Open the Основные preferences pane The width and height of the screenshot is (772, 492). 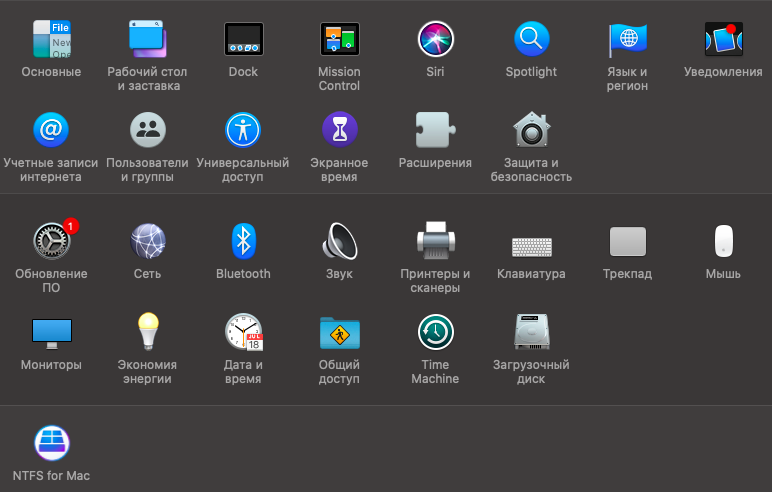52,39
